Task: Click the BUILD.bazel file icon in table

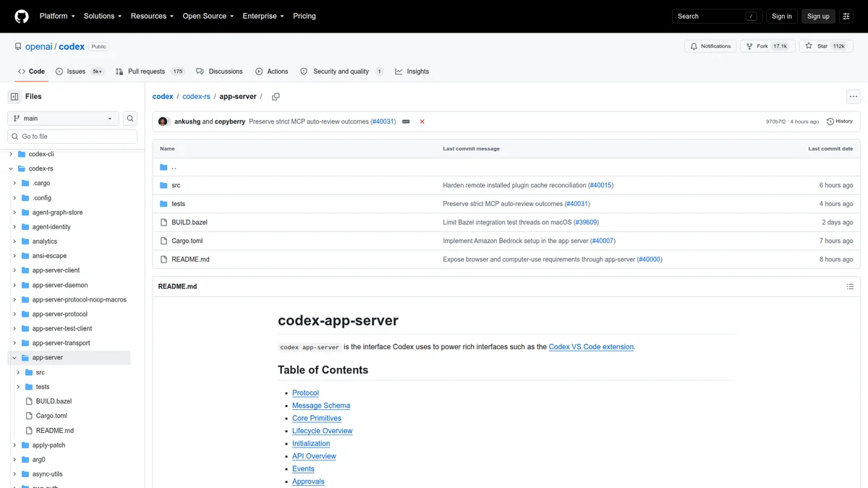Action: (164, 222)
